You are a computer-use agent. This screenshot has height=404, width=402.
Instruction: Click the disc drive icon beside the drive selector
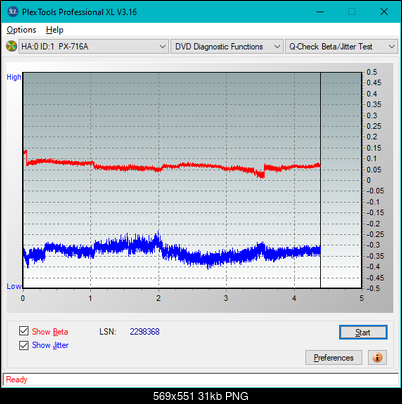[12, 46]
